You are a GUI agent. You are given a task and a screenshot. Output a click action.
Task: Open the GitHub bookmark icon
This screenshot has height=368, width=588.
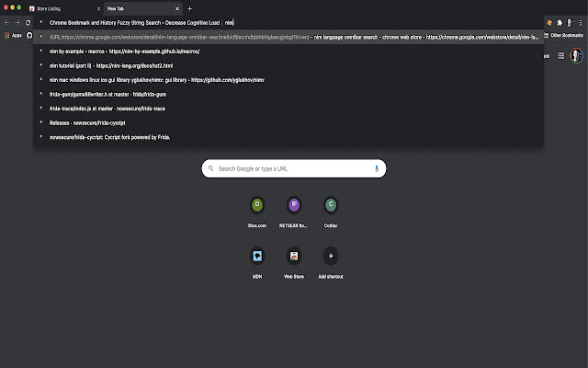[x=29, y=35]
